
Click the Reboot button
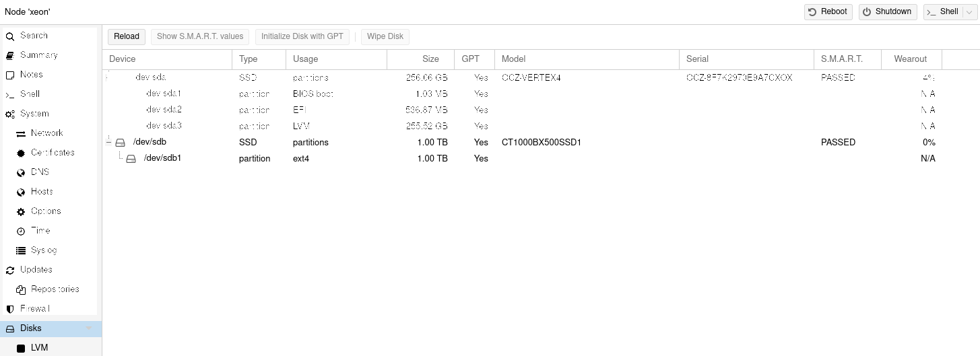(828, 11)
